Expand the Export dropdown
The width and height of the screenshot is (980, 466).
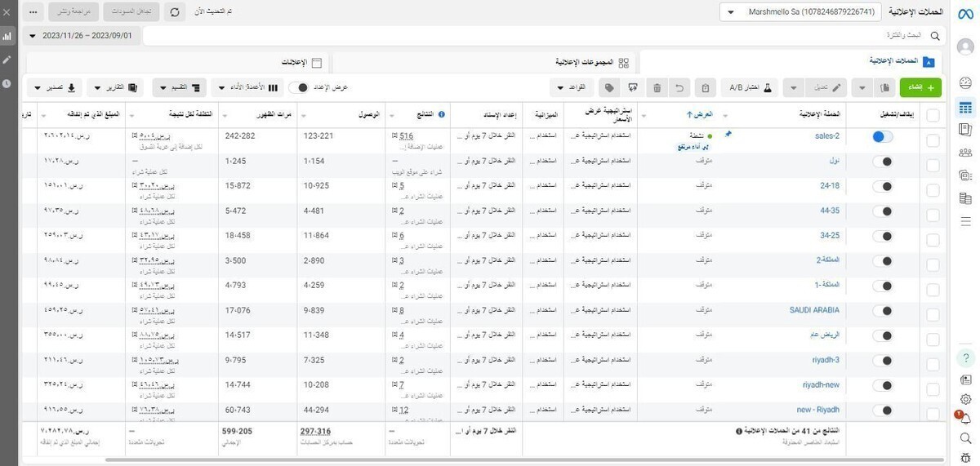click(56, 87)
